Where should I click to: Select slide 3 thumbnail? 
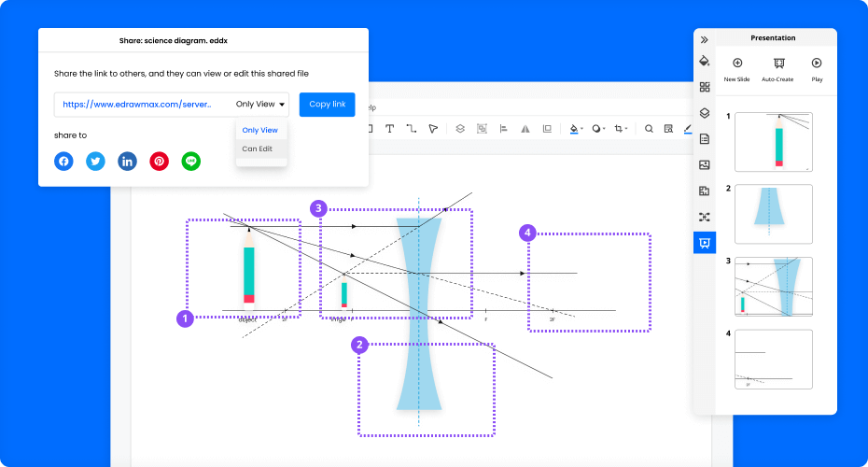pyautogui.click(x=774, y=287)
